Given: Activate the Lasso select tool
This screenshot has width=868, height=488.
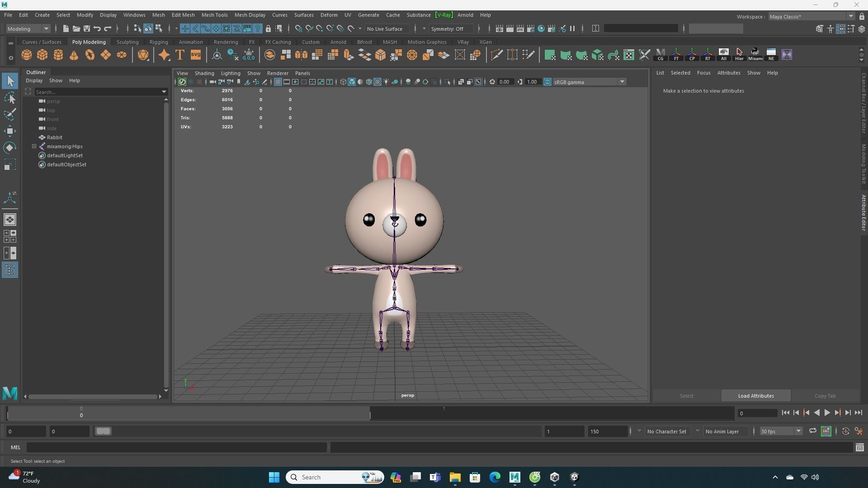Looking at the screenshot, I should [x=10, y=98].
